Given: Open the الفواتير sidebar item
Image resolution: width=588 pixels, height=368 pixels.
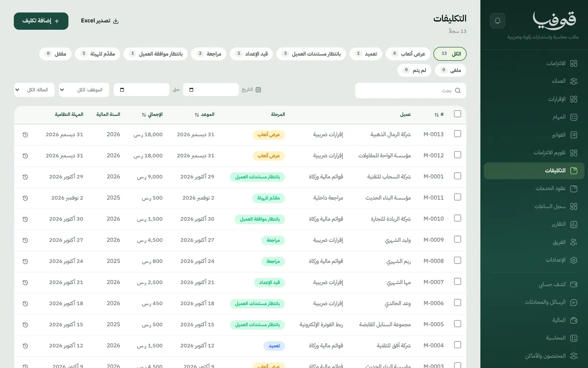Looking at the screenshot, I should 534,135.
